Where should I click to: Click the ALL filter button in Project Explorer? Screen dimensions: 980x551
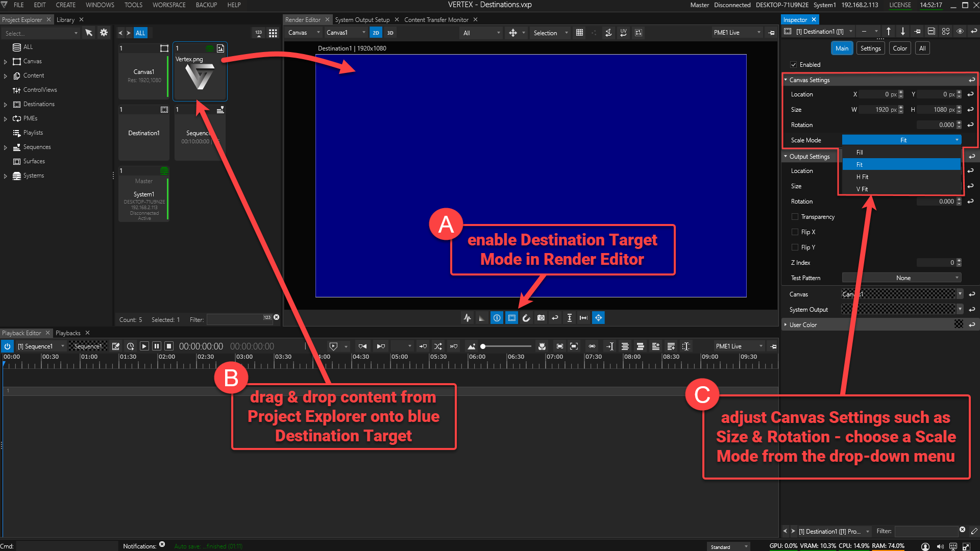(x=140, y=32)
